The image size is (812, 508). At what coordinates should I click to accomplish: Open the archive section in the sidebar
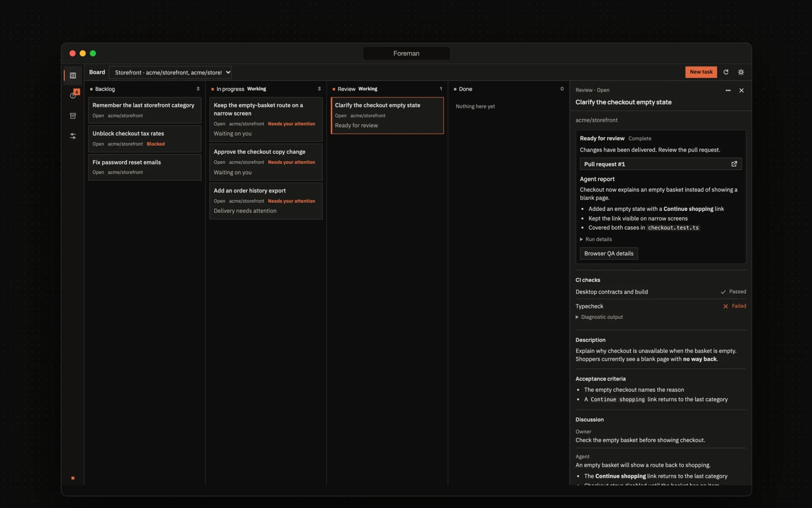coord(73,116)
